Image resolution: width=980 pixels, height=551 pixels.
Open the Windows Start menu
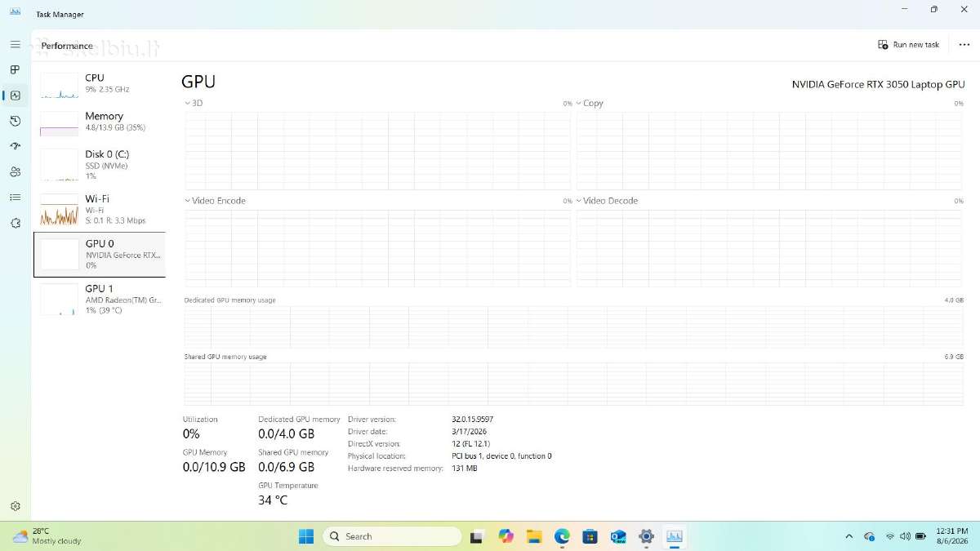tap(306, 536)
